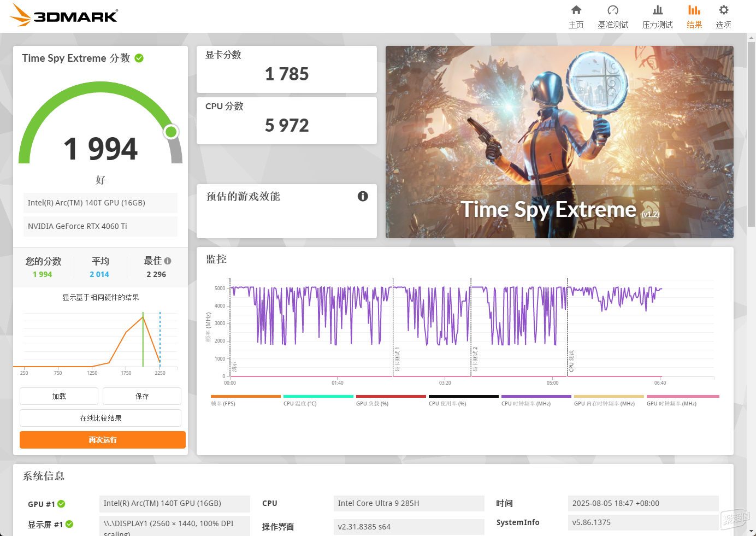This screenshot has width=756, height=536.
Task: Click the 加载 (Load) button
Action: [x=59, y=396]
